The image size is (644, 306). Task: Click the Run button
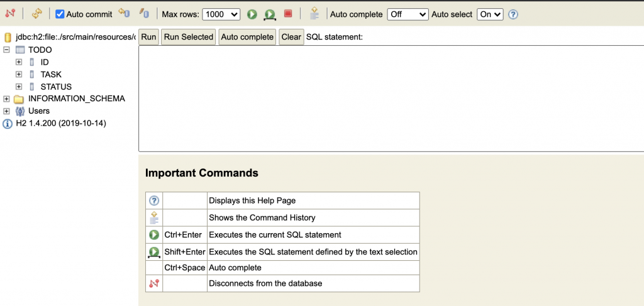[148, 37]
